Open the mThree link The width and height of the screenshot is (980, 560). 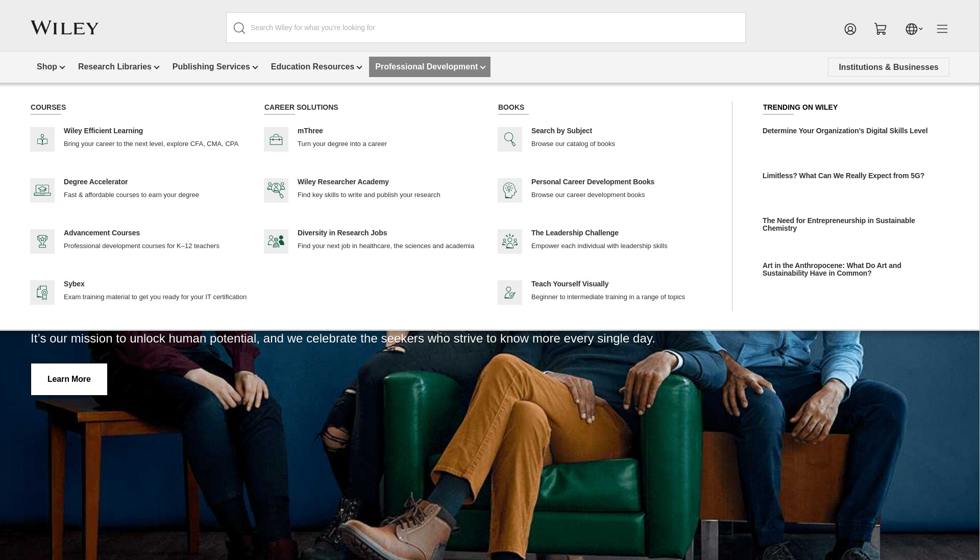coord(310,131)
